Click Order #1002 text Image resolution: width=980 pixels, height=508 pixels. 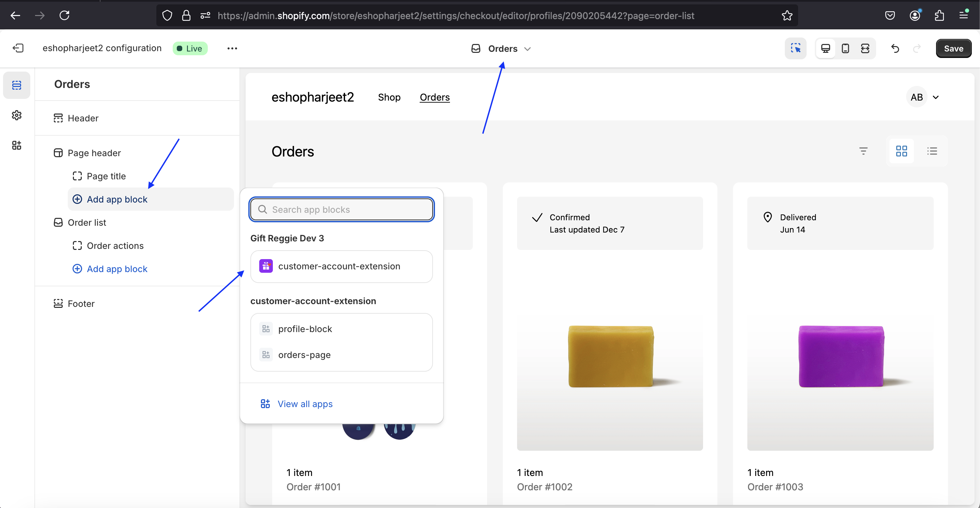click(544, 487)
